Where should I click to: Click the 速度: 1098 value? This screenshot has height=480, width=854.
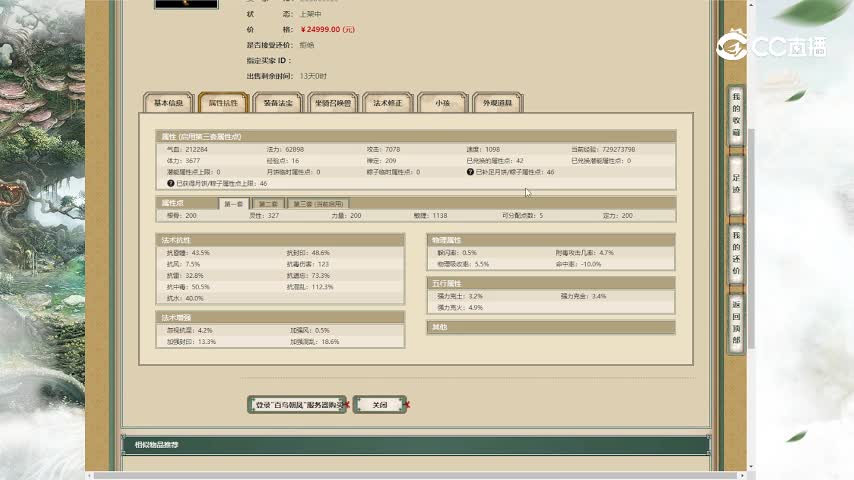pyautogui.click(x=483, y=149)
